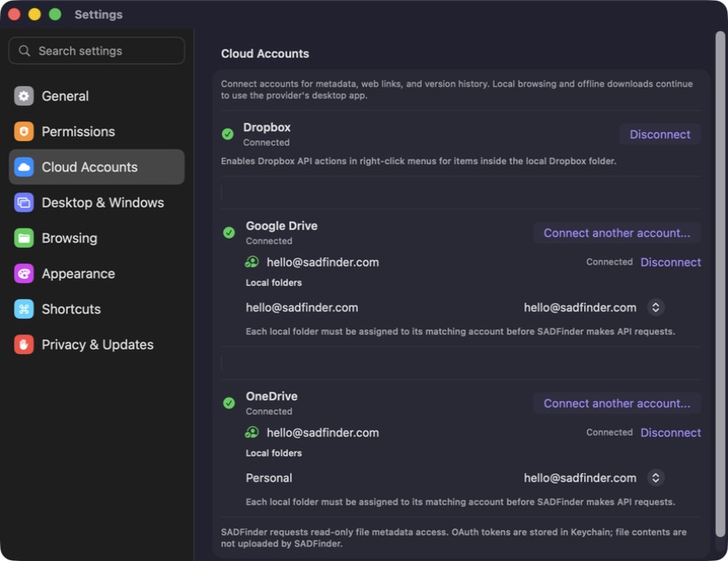The image size is (728, 561).
Task: Click the General gear icon in sidebar
Action: 24,96
